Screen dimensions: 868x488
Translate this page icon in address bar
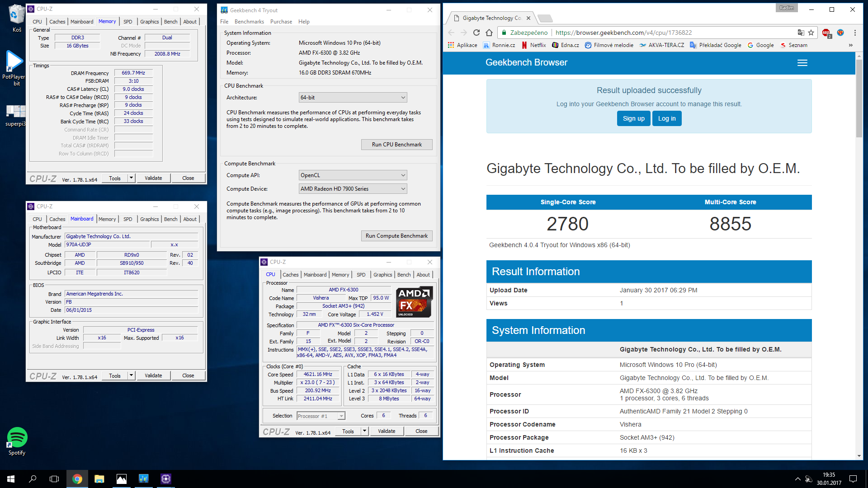coord(801,33)
